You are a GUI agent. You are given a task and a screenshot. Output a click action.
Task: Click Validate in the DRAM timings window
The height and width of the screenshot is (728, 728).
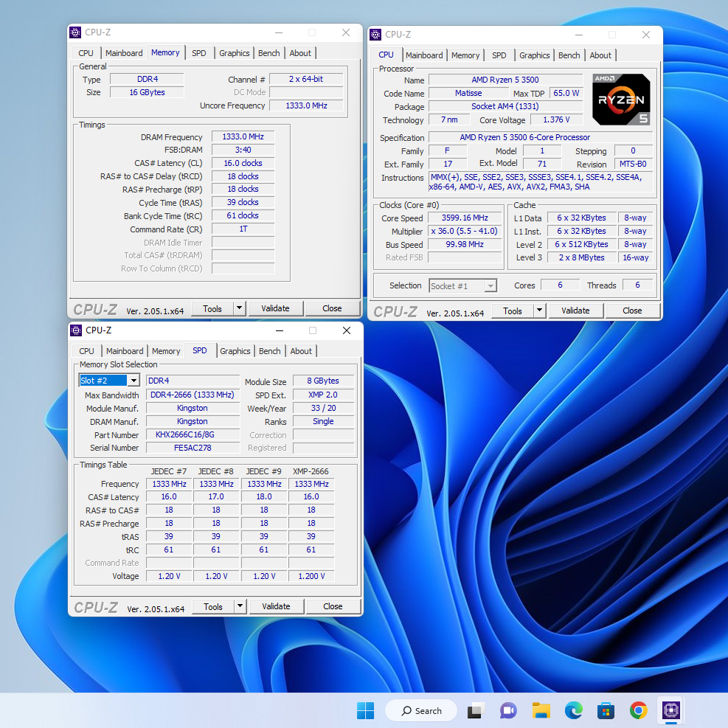click(275, 308)
